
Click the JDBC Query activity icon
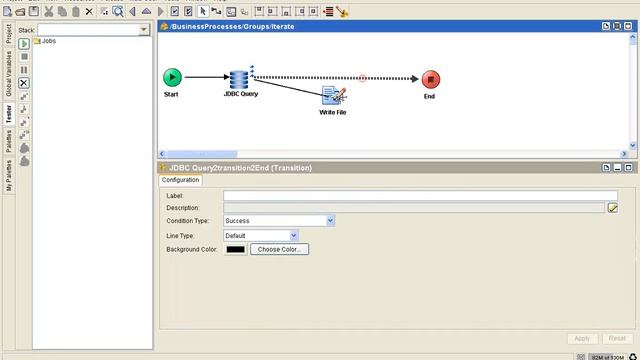click(239, 79)
